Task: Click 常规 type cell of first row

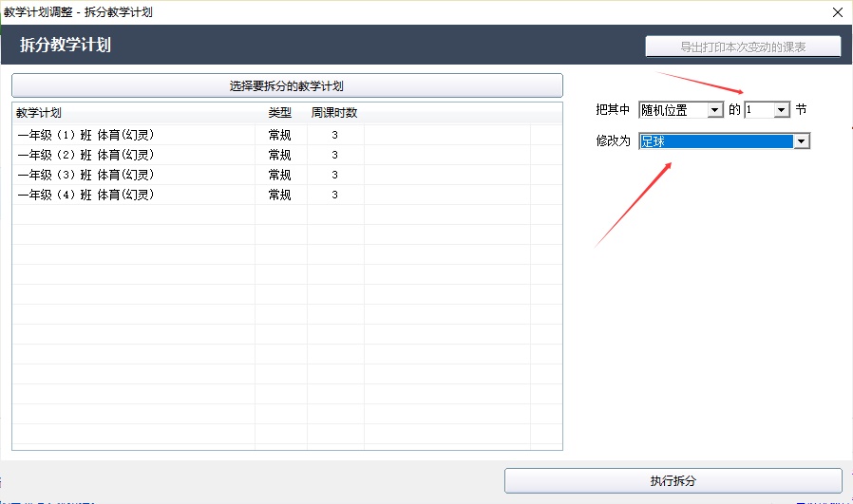Action: (280, 135)
